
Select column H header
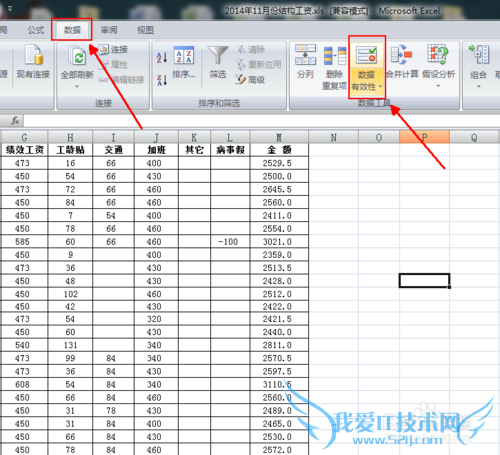(70, 137)
